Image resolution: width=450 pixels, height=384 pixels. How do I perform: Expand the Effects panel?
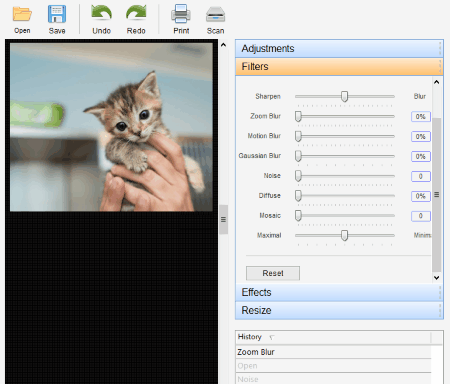(x=339, y=292)
